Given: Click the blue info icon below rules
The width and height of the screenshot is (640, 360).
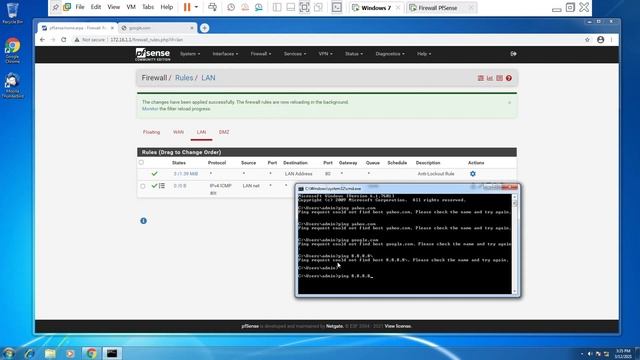Looking at the screenshot, I should coord(143,221).
